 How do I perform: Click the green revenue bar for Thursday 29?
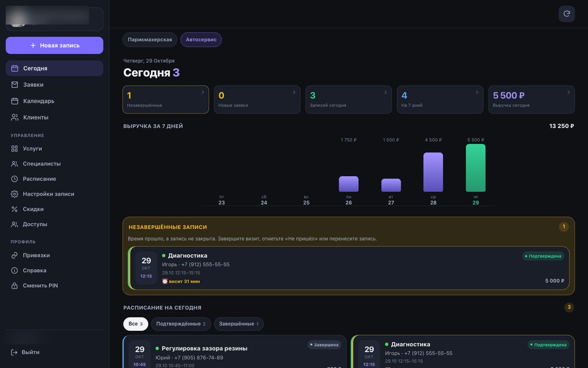(x=476, y=168)
